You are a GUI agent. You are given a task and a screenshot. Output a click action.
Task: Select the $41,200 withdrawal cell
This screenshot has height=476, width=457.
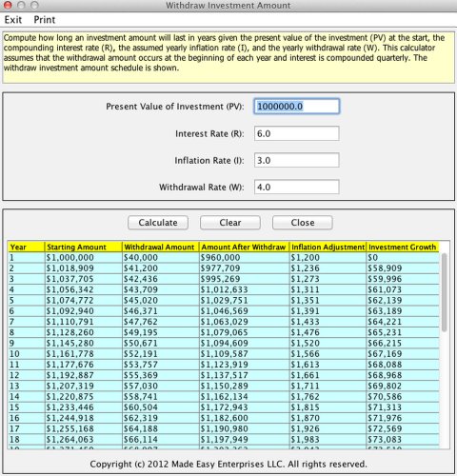pyautogui.click(x=161, y=268)
